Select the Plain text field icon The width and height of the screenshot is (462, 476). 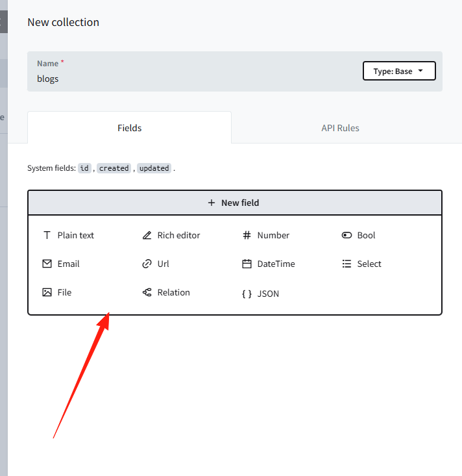(47, 235)
